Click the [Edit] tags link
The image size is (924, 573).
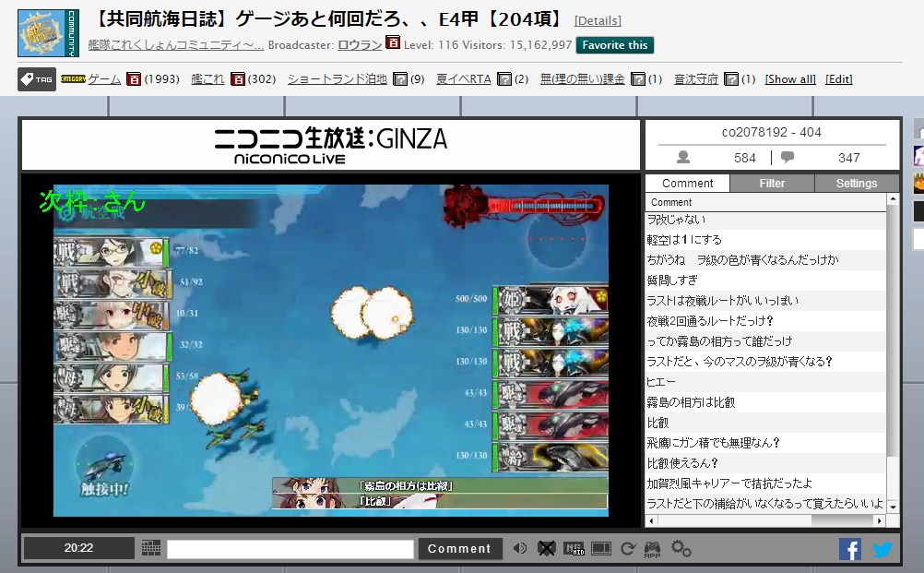839,79
